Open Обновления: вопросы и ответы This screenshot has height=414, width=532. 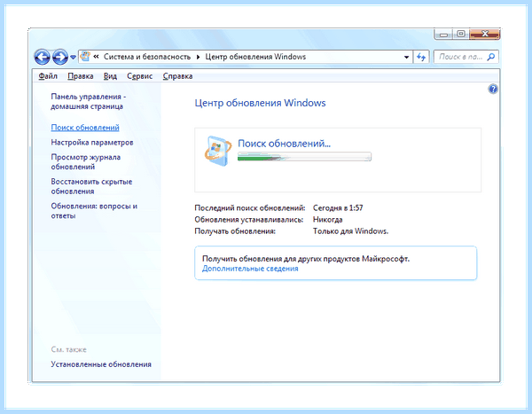(x=94, y=211)
